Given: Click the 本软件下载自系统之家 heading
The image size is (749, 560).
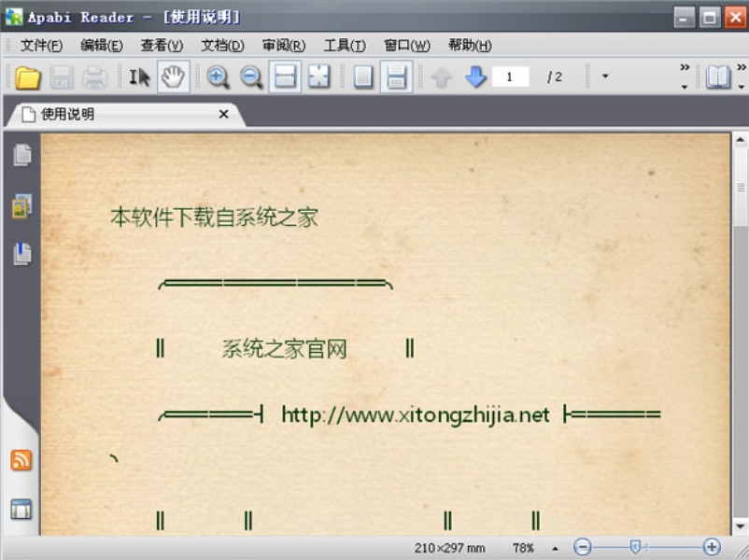Looking at the screenshot, I should (214, 217).
